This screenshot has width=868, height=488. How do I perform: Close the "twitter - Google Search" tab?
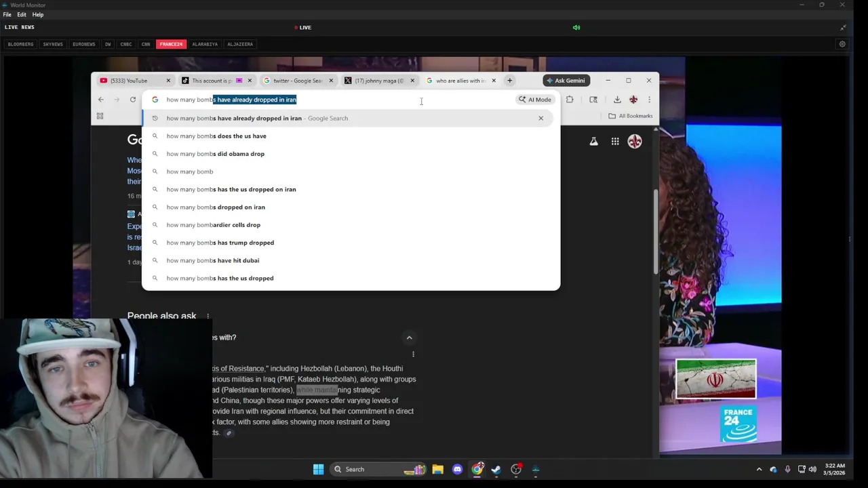click(331, 81)
